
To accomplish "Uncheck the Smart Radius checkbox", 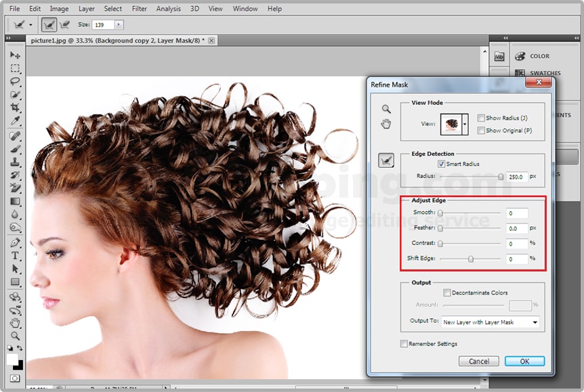I will point(442,164).
